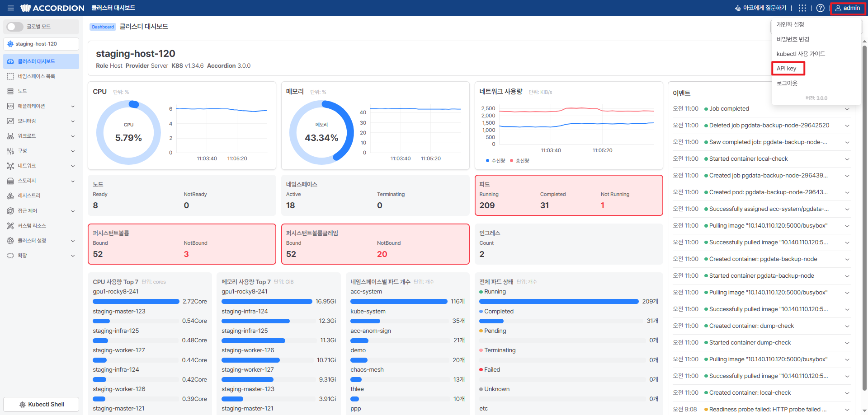Click the 커스텀 리소스 sidebar icon
Image resolution: width=868 pixels, height=415 pixels.
[x=10, y=226]
